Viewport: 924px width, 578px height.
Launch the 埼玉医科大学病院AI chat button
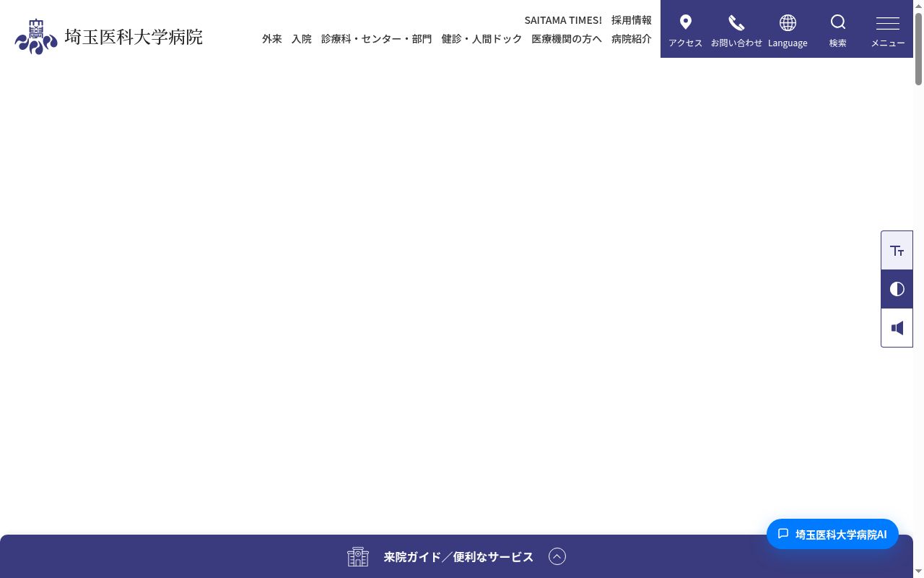[832, 534]
